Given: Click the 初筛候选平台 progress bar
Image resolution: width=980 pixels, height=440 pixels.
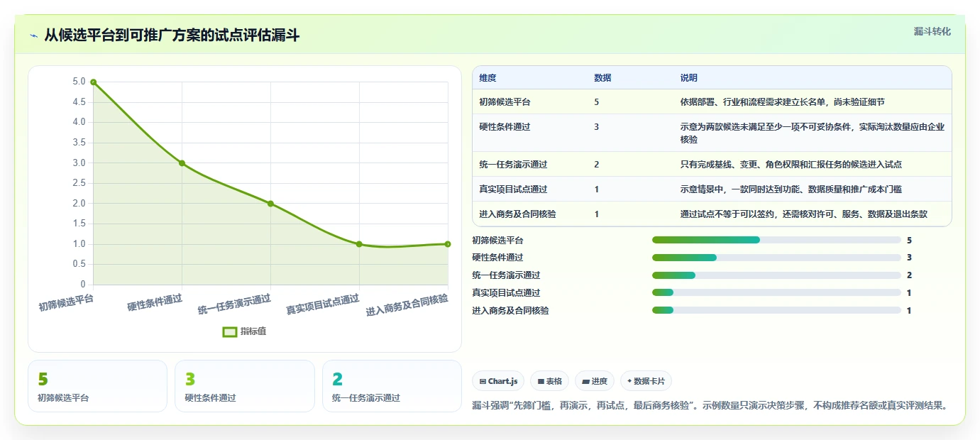Looking at the screenshot, I should tap(776, 240).
